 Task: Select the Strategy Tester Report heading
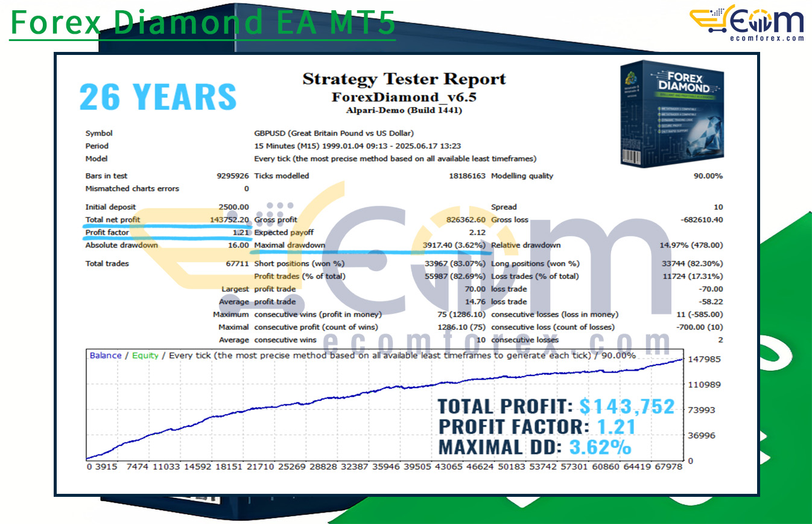404,79
